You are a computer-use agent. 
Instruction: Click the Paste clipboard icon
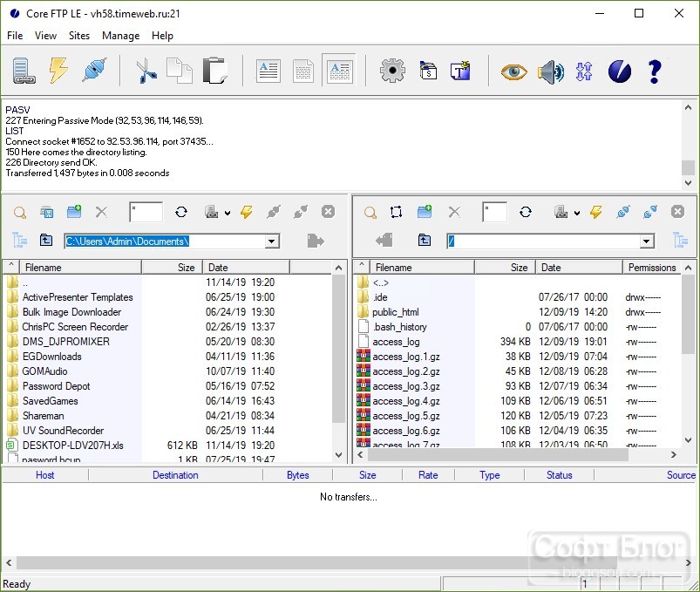pyautogui.click(x=214, y=71)
